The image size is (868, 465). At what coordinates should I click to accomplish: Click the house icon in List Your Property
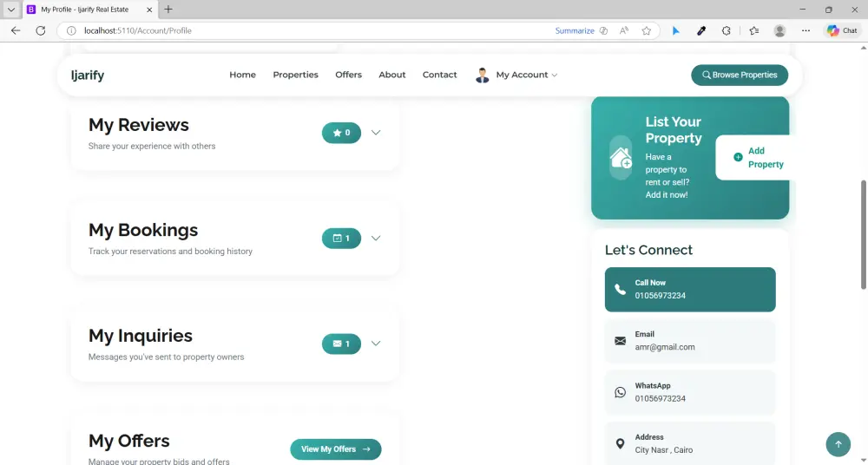coord(621,158)
